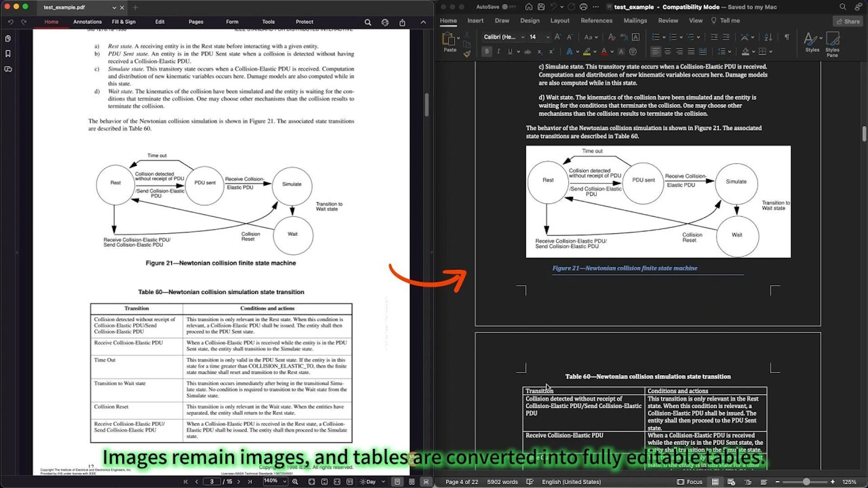The width and height of the screenshot is (868, 488).
Task: Click the redo arrow in PDF editor
Action: (x=24, y=22)
